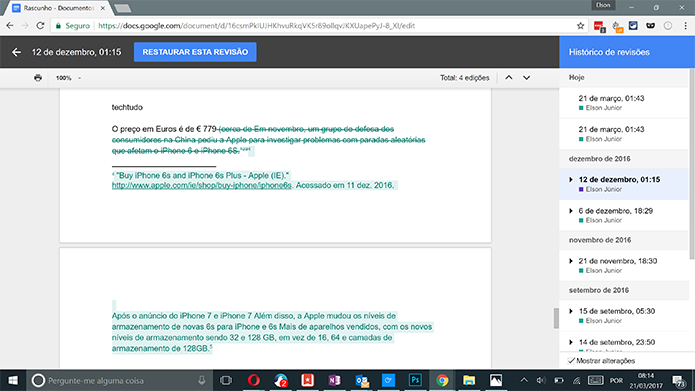Expand the 6 de dezembro, 18:29 revision

click(571, 211)
